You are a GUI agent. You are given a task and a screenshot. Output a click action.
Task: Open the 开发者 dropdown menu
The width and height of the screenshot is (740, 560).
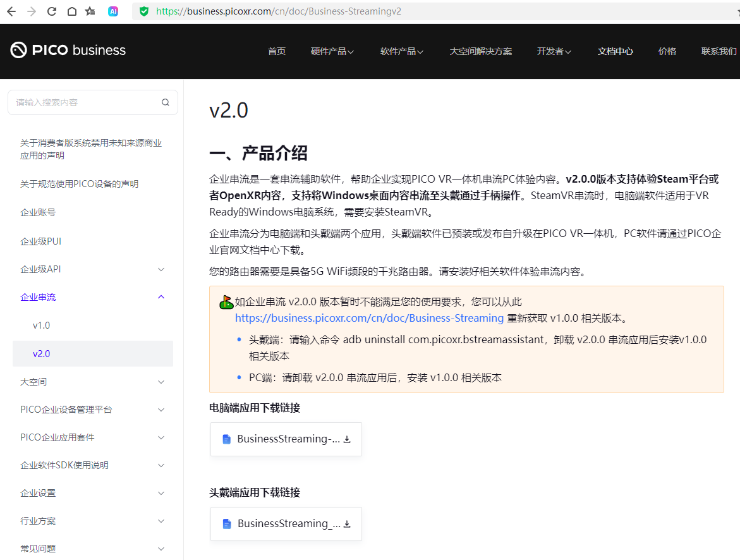click(x=554, y=51)
